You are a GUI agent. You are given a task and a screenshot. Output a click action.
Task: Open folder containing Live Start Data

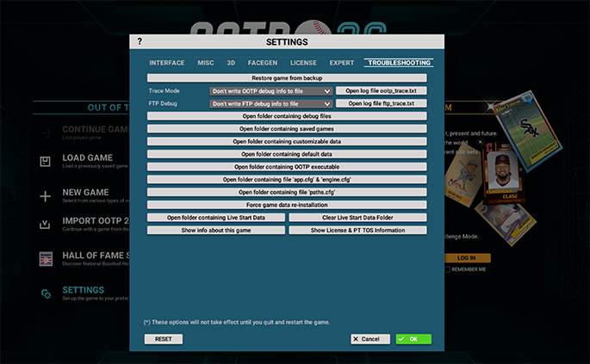coord(216,218)
